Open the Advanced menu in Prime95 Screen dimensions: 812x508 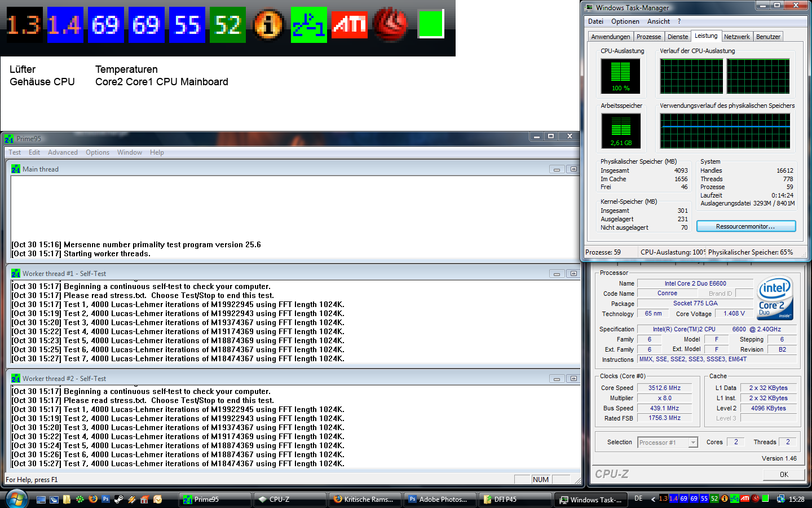coord(63,152)
